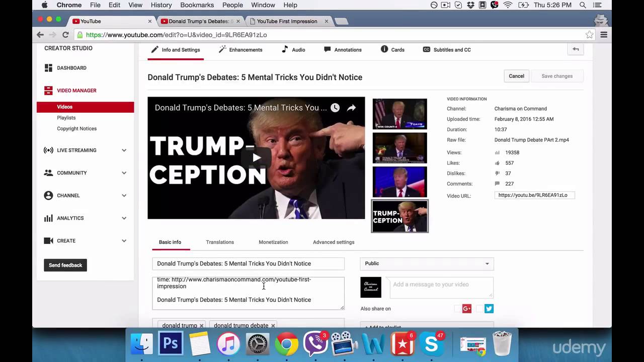Select the Trump-ception custom thumbnail
The image size is (644, 362).
point(399,217)
